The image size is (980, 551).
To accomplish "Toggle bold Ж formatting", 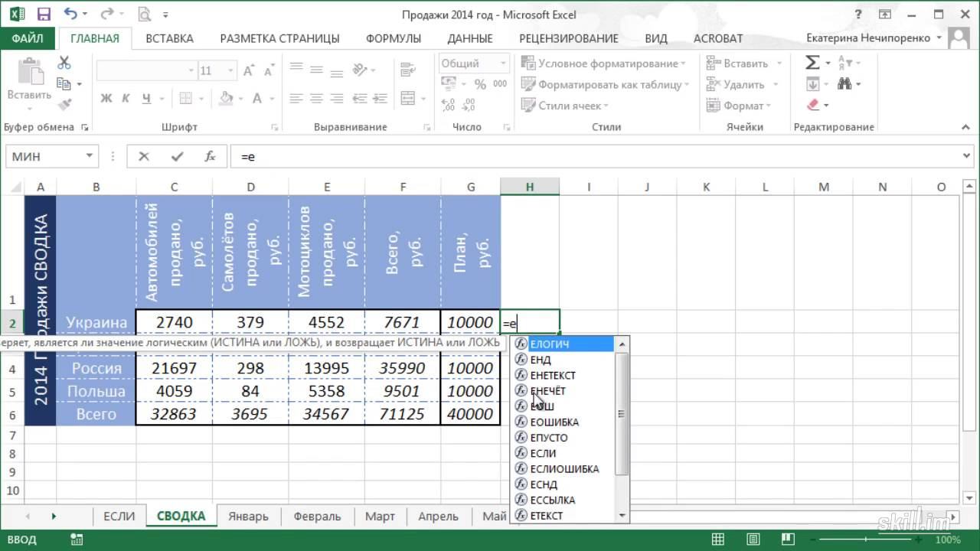I will point(106,98).
